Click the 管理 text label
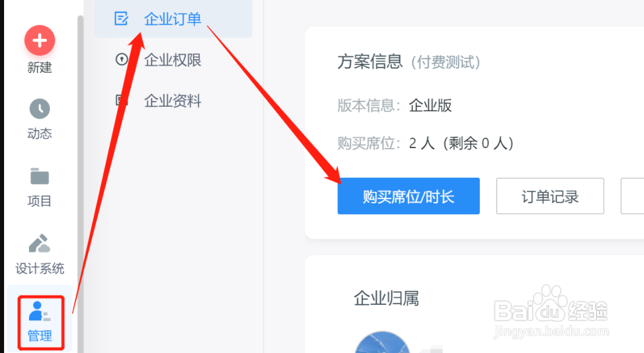The image size is (644, 353). point(39,336)
